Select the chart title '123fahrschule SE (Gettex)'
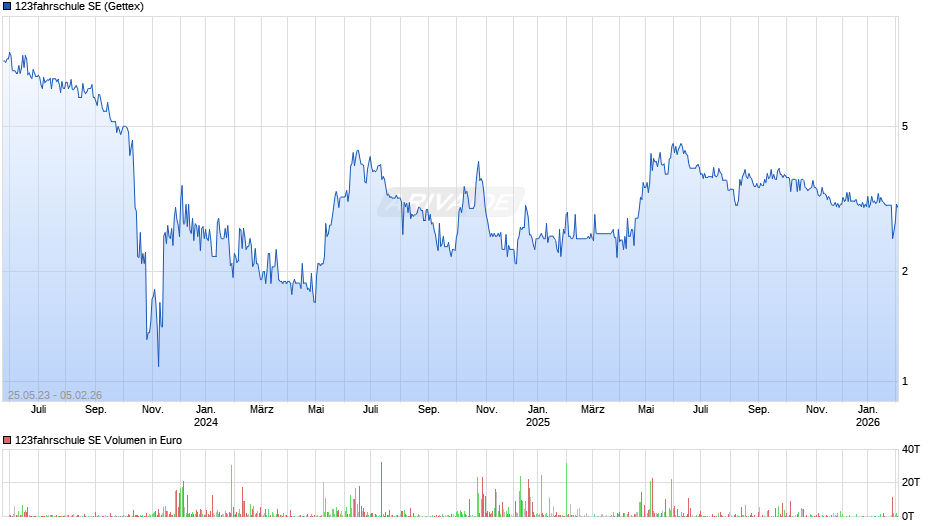 [79, 7]
